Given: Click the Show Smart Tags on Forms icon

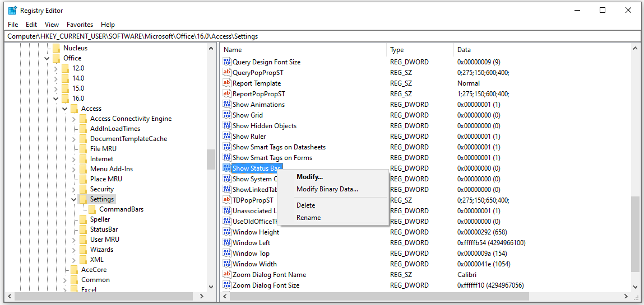Looking at the screenshot, I should pyautogui.click(x=227, y=157).
